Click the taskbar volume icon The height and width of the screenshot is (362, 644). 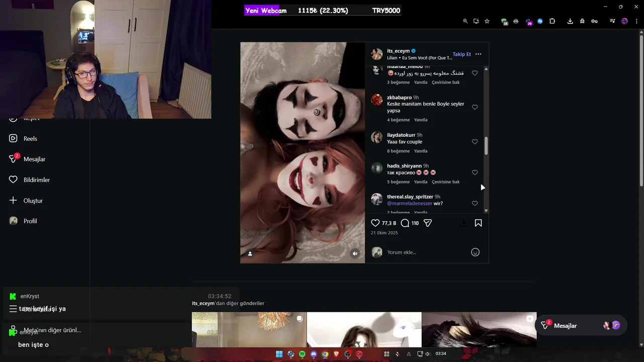pos(428,354)
